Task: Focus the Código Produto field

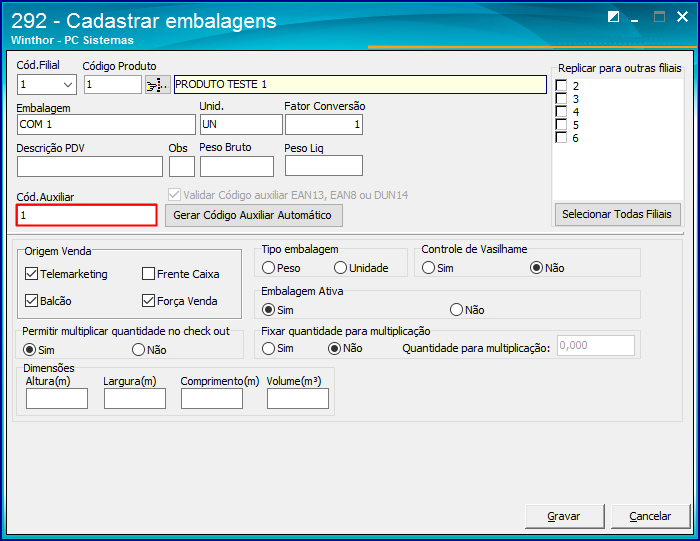Action: 113,84
